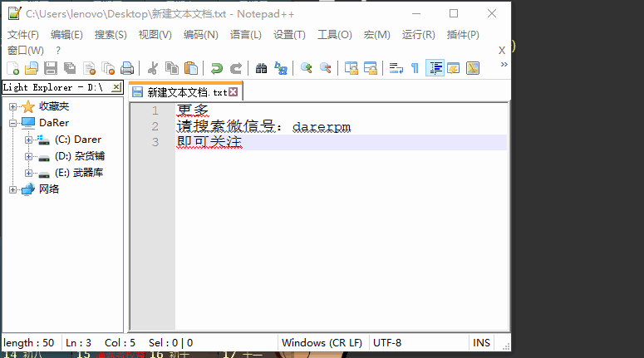This screenshot has width=644, height=358.
Task: Click the Print toolbar icon
Action: pos(127,68)
